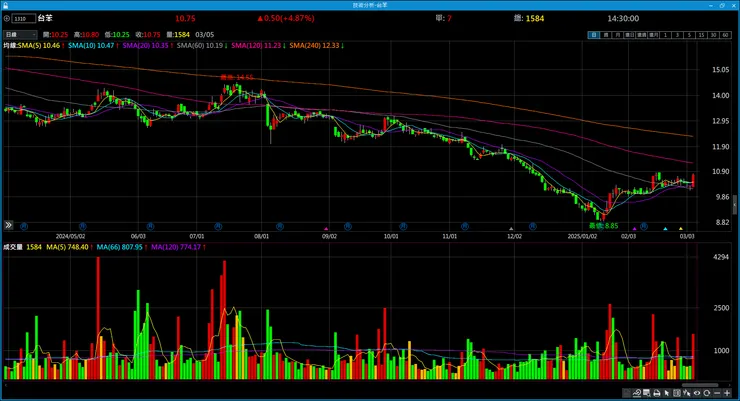Screen dimensions: 740x401
Task: Click the lowest price label 8.85
Action: (x=604, y=226)
